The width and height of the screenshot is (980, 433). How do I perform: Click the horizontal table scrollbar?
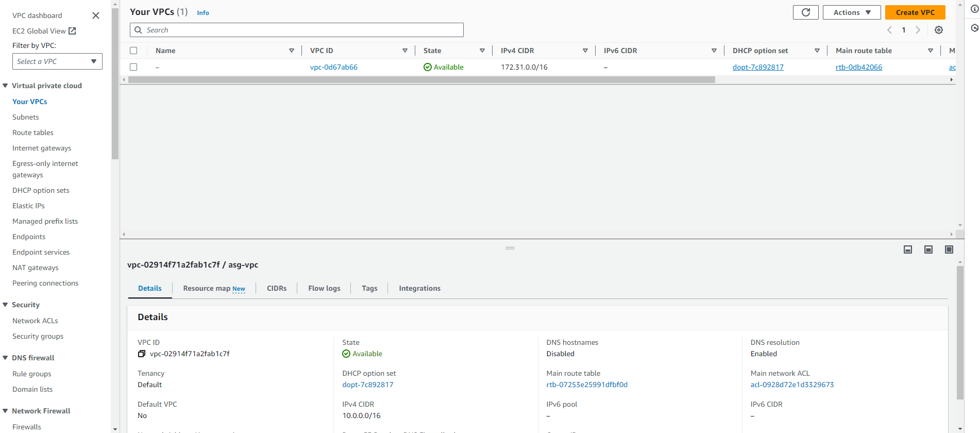421,80
